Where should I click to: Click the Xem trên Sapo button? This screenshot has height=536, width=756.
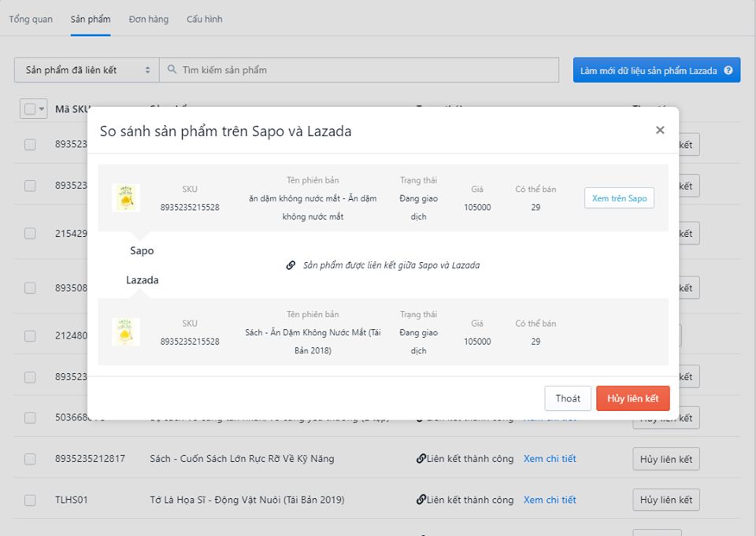(619, 198)
